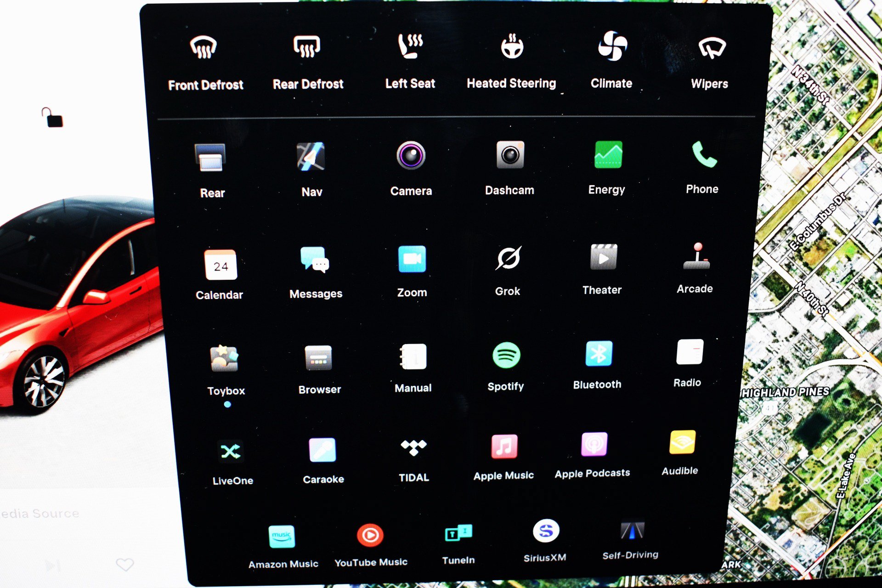
Task: Launch Audible
Action: point(680,453)
